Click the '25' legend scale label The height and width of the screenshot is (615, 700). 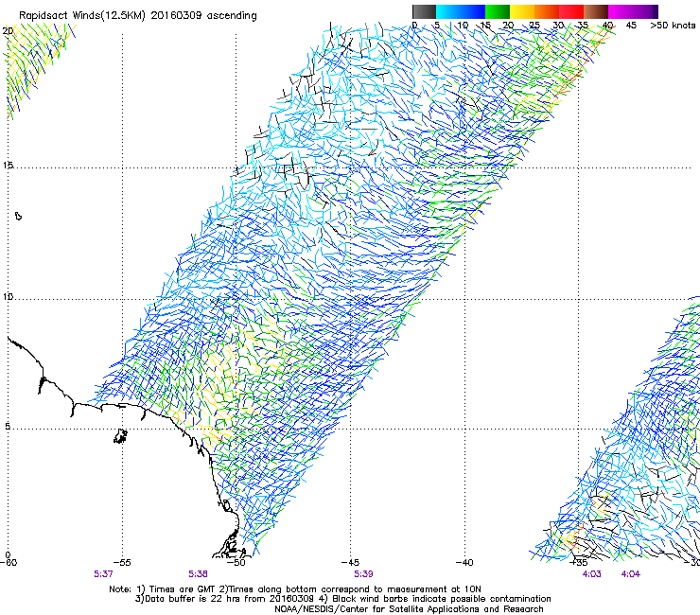pyautogui.click(x=534, y=26)
